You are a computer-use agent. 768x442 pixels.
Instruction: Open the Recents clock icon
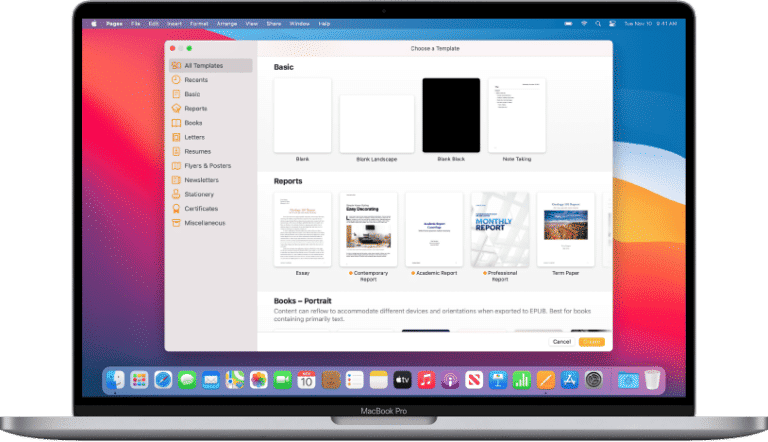pos(176,80)
